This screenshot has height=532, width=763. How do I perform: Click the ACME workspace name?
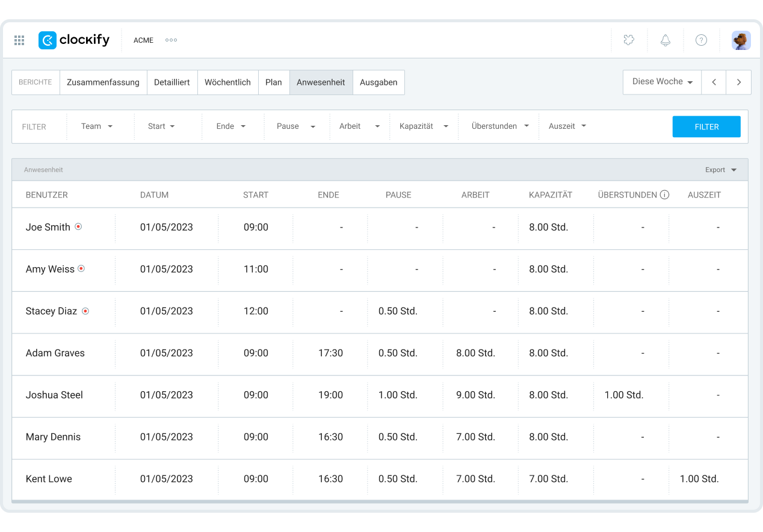click(143, 40)
